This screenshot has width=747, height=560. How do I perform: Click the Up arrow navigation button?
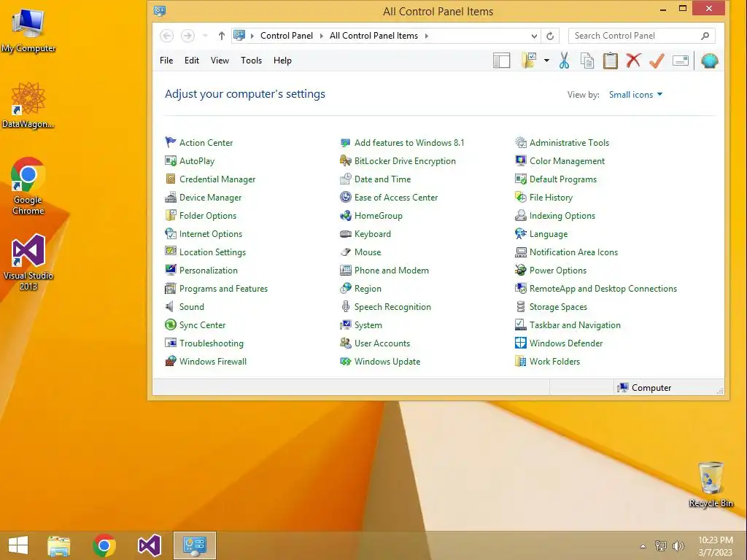(x=222, y=36)
